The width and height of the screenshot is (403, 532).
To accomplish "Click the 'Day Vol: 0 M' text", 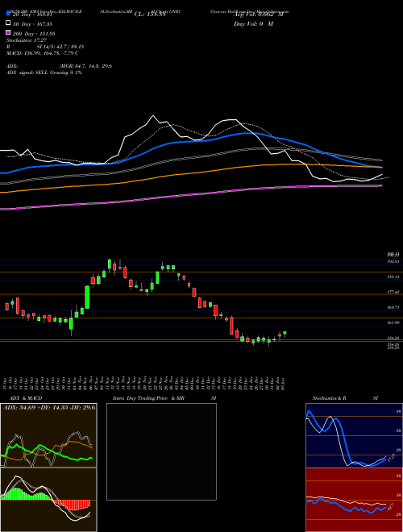I will (253, 23).
